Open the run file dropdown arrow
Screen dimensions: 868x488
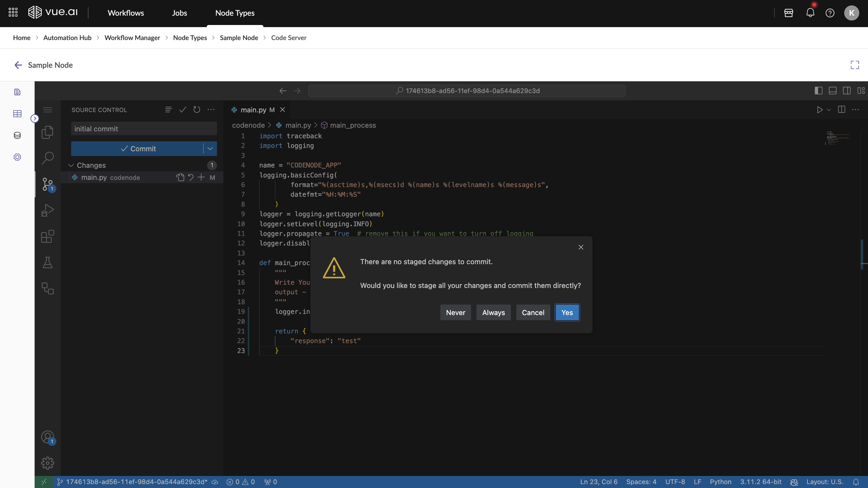point(829,110)
